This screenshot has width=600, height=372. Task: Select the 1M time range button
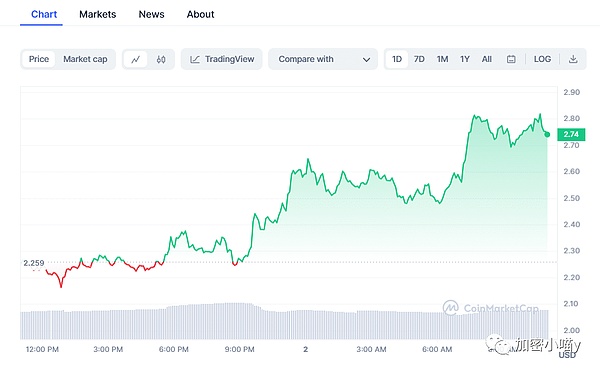click(442, 59)
